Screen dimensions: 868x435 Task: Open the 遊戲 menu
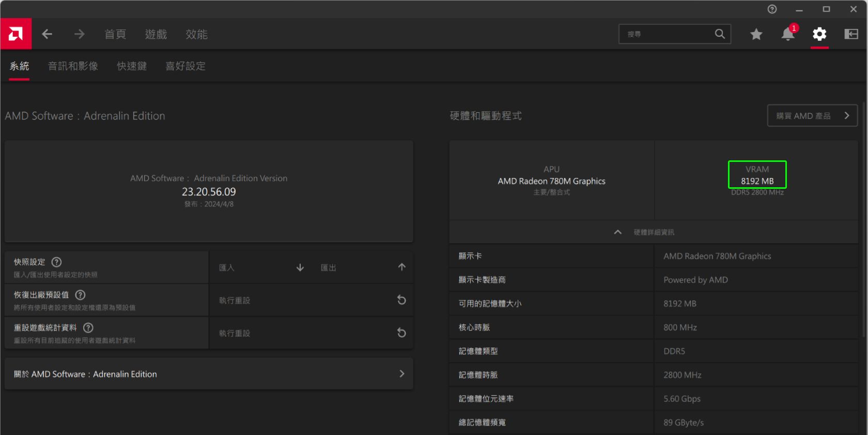coord(156,34)
